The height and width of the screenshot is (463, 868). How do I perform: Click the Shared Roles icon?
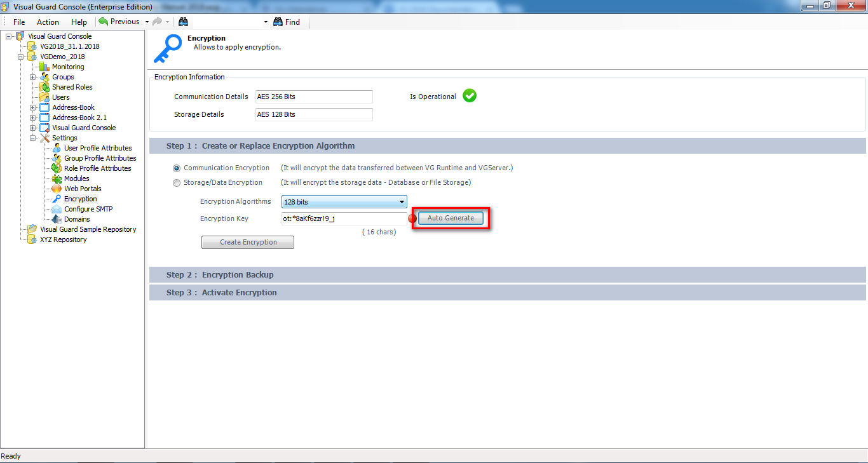[43, 86]
